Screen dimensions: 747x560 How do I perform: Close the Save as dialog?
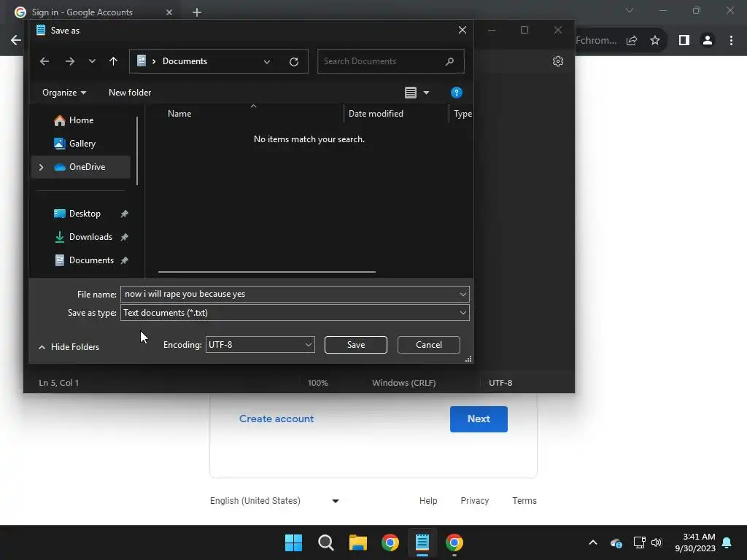click(462, 30)
